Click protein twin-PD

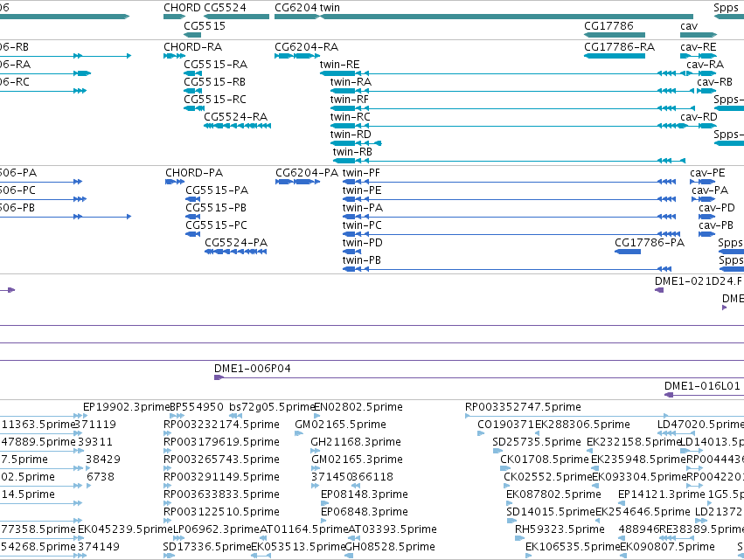point(363,243)
